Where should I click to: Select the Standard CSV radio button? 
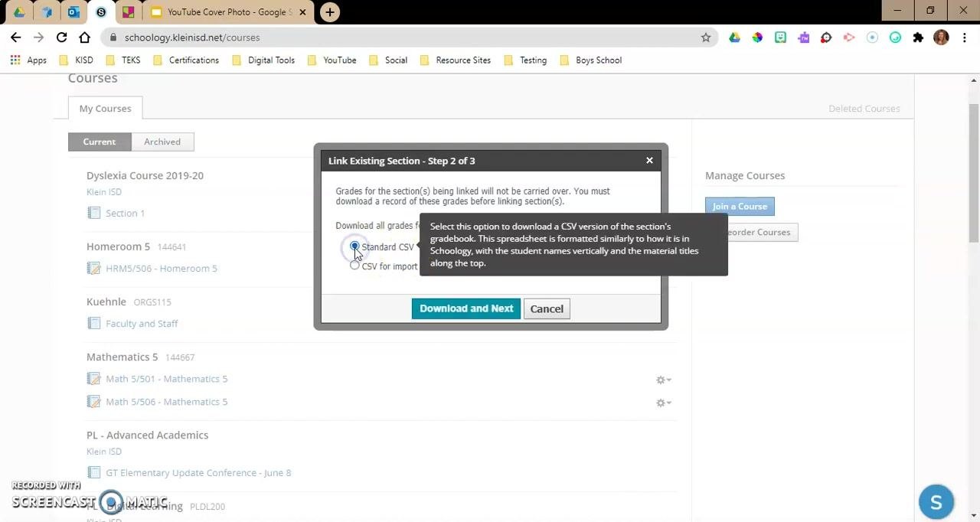[354, 246]
